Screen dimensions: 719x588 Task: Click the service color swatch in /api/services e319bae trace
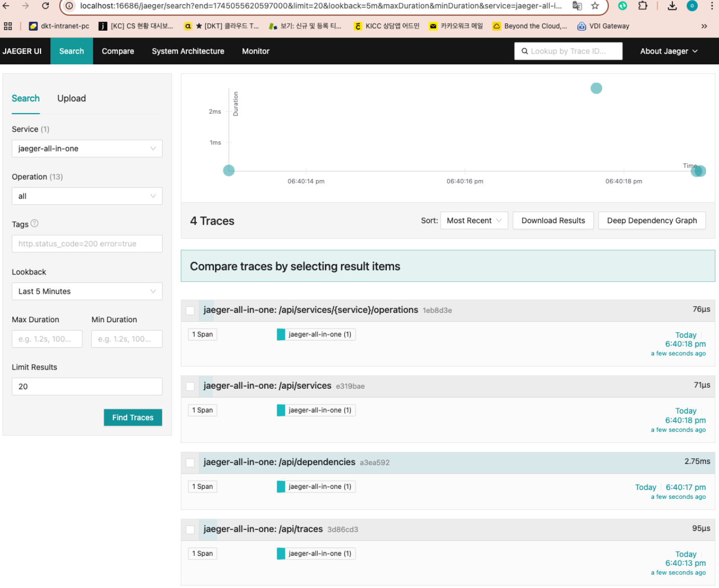coord(281,410)
